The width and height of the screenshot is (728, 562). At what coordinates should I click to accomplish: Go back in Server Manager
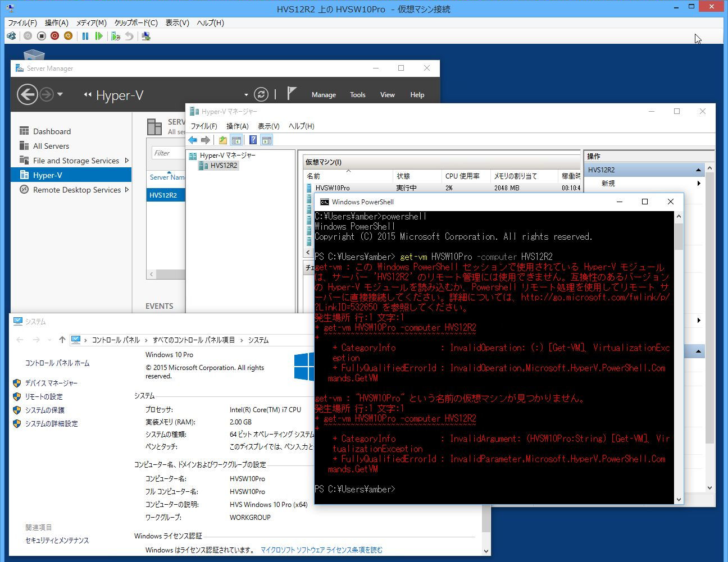coord(27,94)
